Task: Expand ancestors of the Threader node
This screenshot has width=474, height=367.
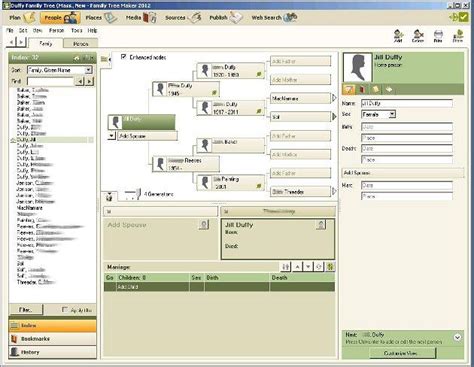Action: 334,192
